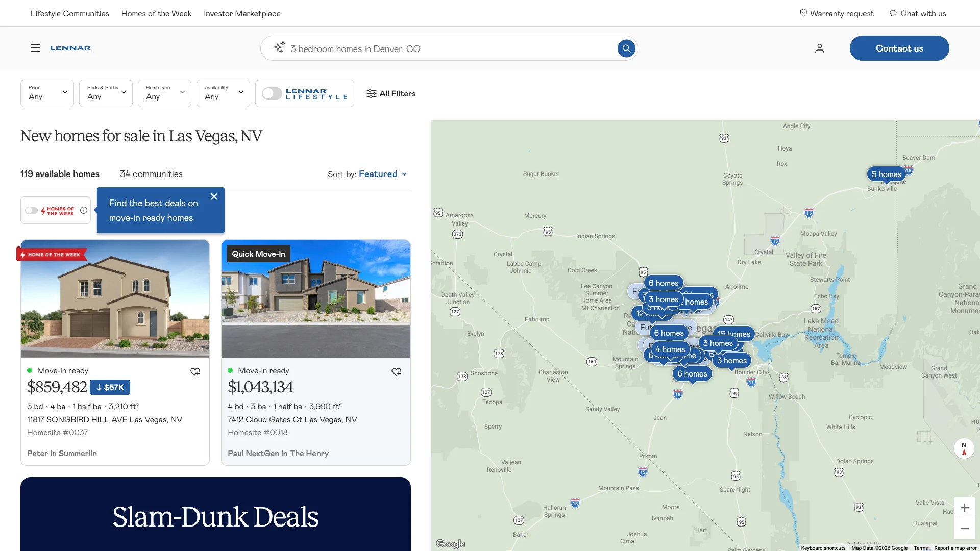Favorite the $1,043,134 Quick Move-In home
The height and width of the screenshot is (551, 980).
pyautogui.click(x=396, y=371)
